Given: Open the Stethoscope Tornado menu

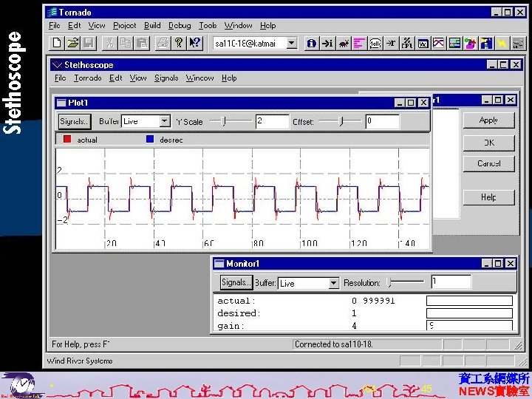Looking at the screenshot, I should pos(88,78).
